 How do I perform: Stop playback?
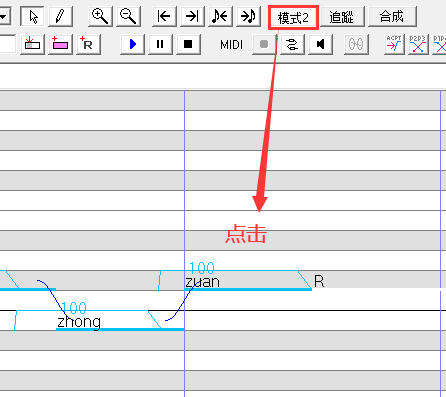tap(188, 44)
